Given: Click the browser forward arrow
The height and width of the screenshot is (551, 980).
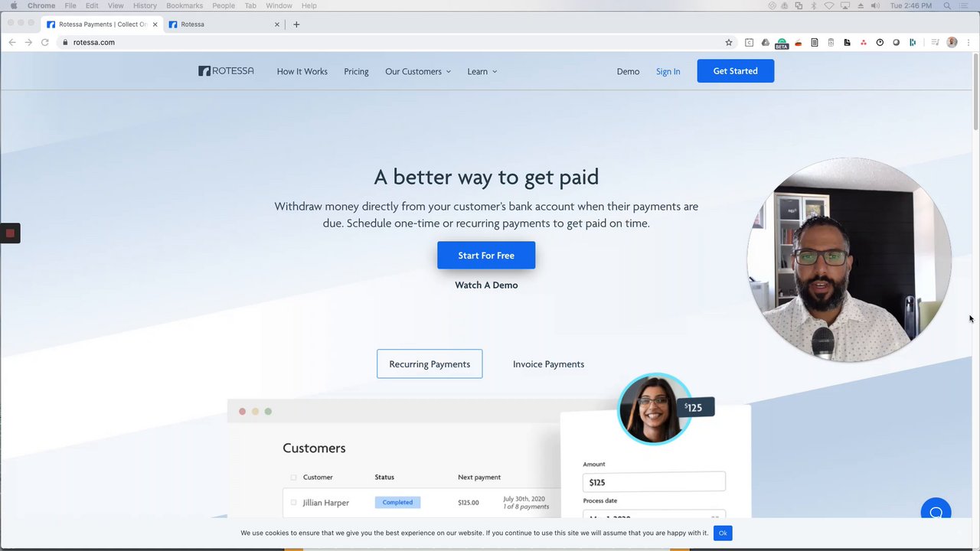Looking at the screenshot, I should (x=28, y=42).
